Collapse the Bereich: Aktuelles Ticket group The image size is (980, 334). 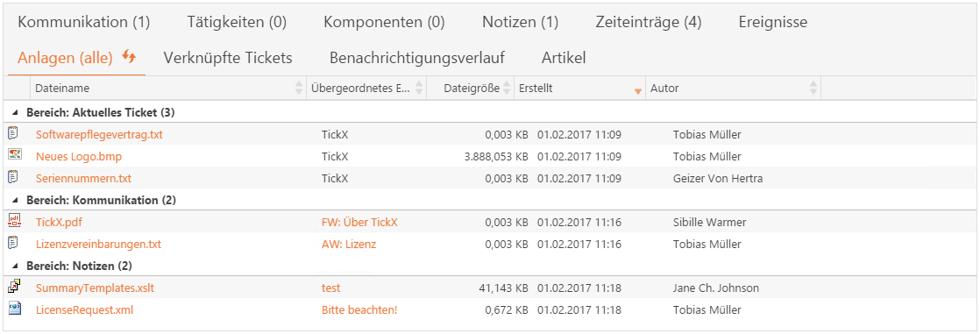[15, 113]
